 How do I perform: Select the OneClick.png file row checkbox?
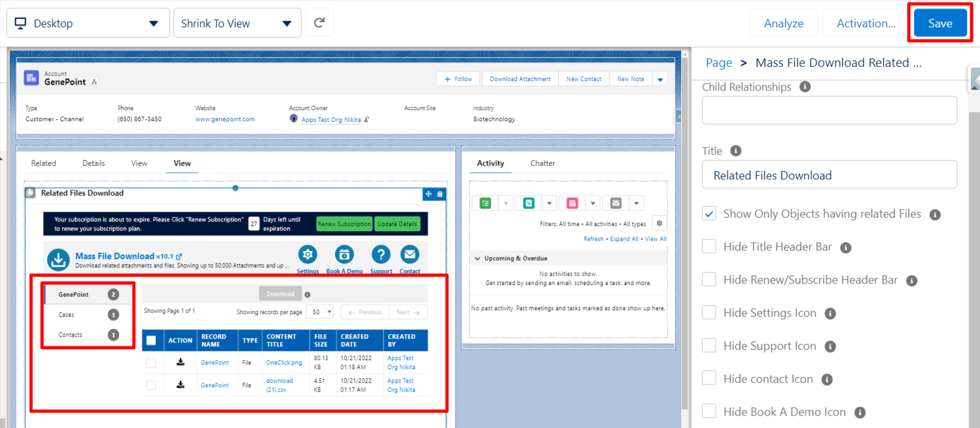tap(151, 363)
